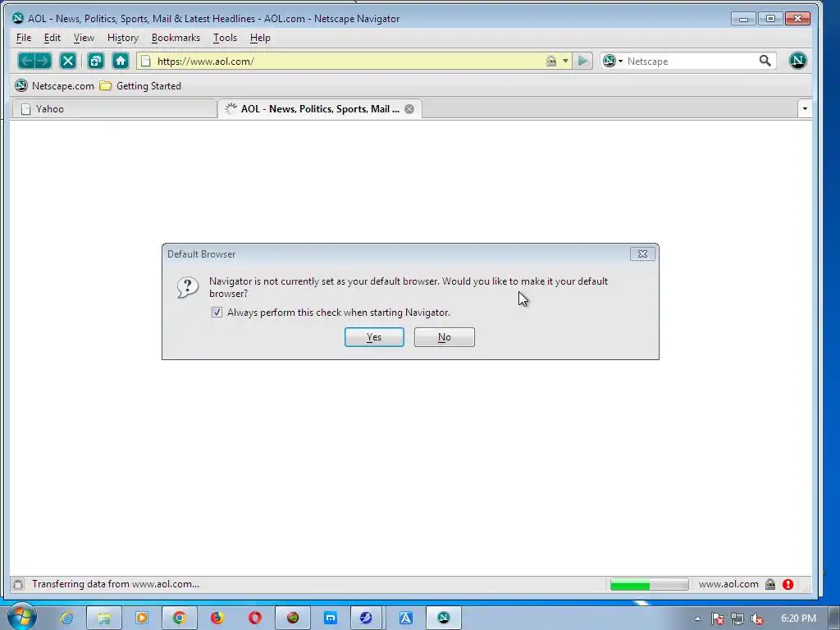Close the AOL tab with its X

[x=409, y=109]
